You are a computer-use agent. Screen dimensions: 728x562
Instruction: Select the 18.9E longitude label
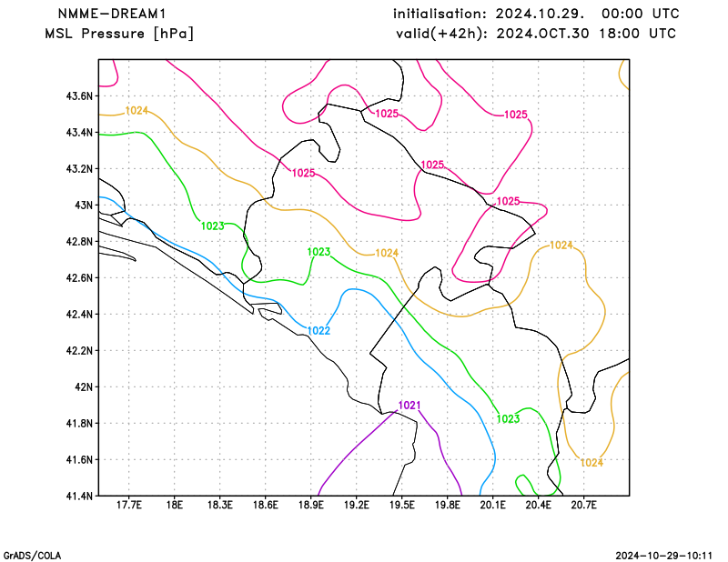click(x=310, y=505)
